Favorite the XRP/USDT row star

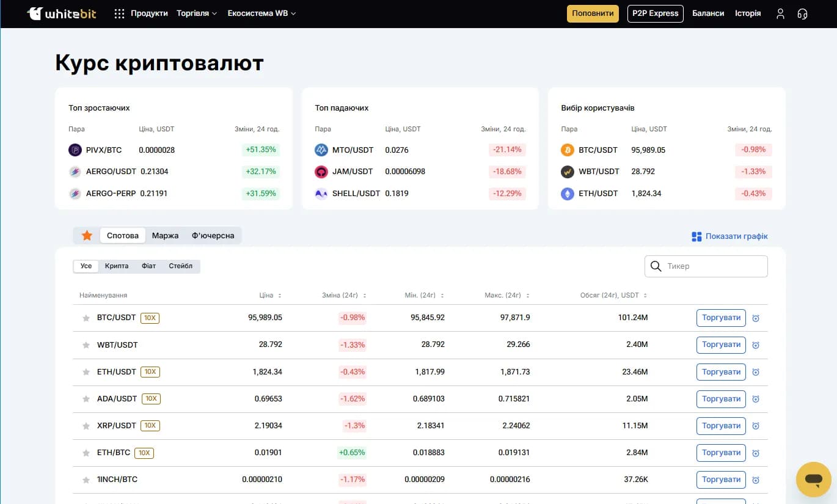[x=86, y=425]
